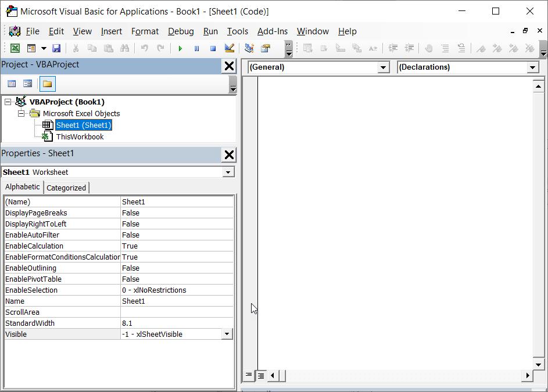548x392 pixels.
Task: Toggle Folders in Project panel
Action: [x=47, y=84]
